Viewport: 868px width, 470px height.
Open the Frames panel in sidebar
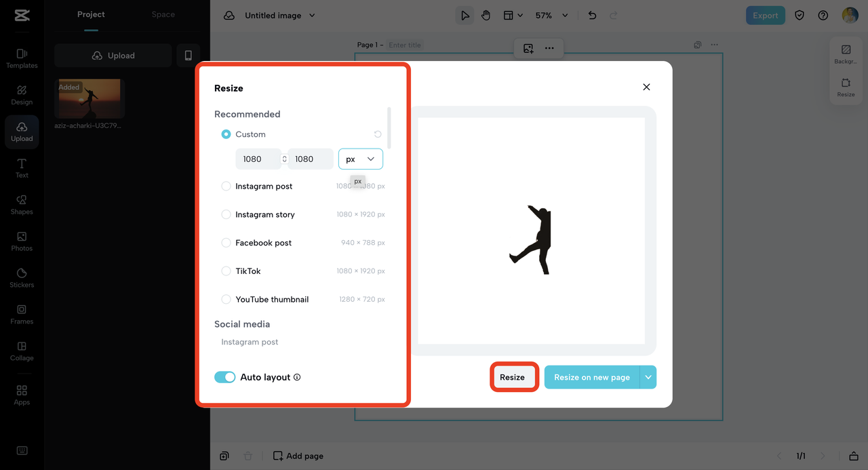click(22, 315)
